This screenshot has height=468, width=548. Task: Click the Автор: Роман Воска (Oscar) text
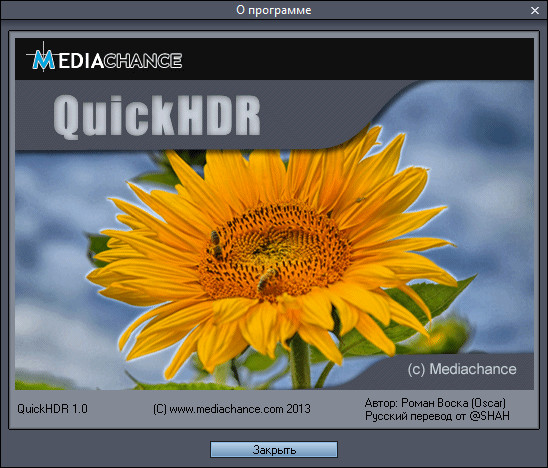(435, 403)
